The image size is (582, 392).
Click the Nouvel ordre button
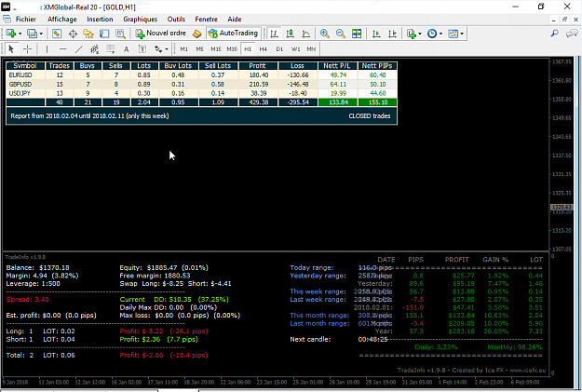[161, 34]
